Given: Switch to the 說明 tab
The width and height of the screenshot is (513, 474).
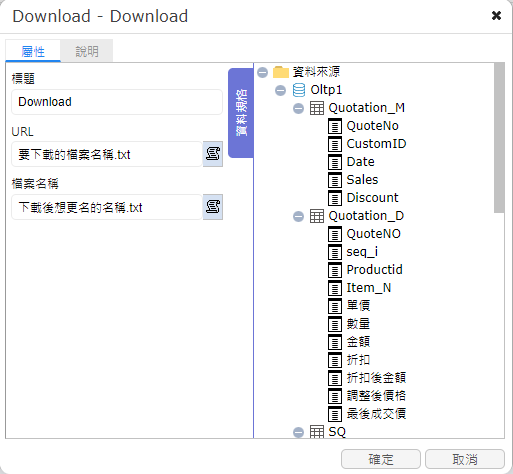Looking at the screenshot, I should 87,51.
